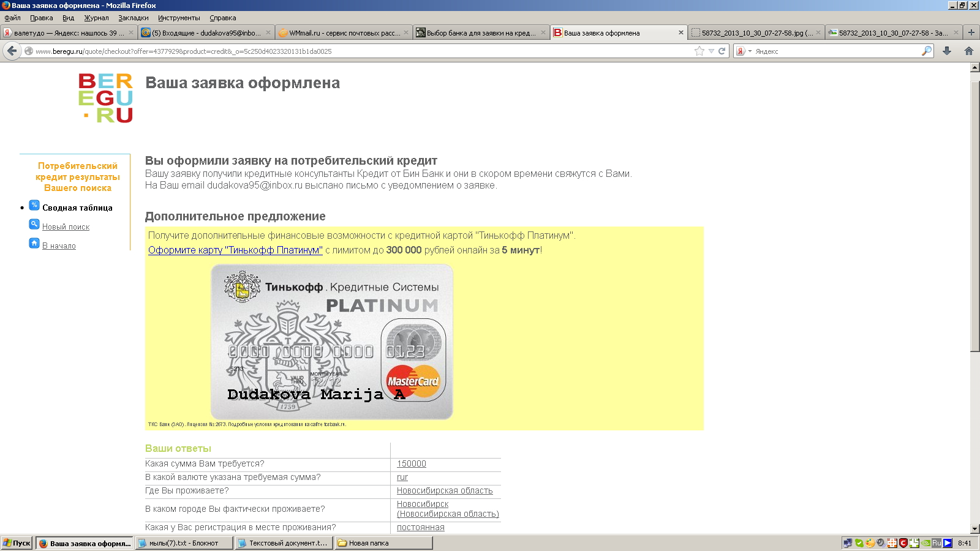Click the Новосибирская область region answer
This screenshot has height=551, width=980.
[x=445, y=490]
